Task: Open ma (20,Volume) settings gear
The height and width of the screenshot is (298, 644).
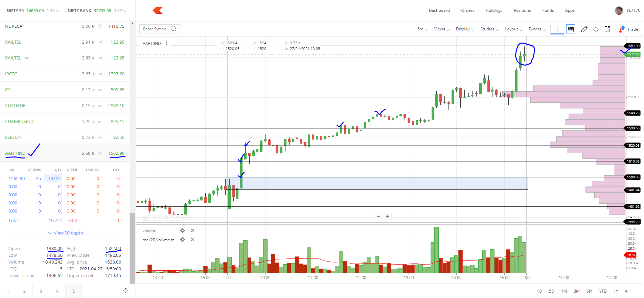Action: [183, 240]
